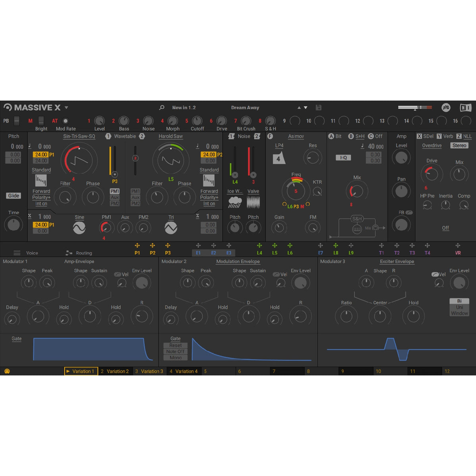
Task: Click the filter Freq knob
Action: pos(296,191)
